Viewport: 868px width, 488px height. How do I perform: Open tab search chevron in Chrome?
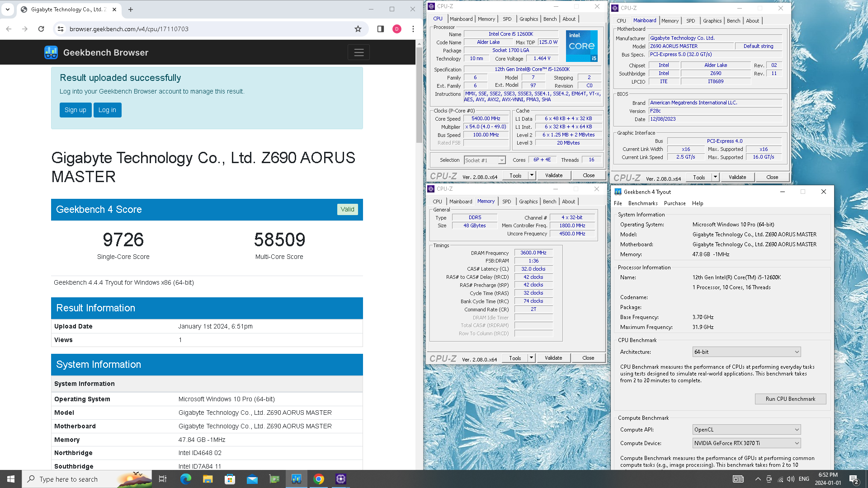point(8,9)
